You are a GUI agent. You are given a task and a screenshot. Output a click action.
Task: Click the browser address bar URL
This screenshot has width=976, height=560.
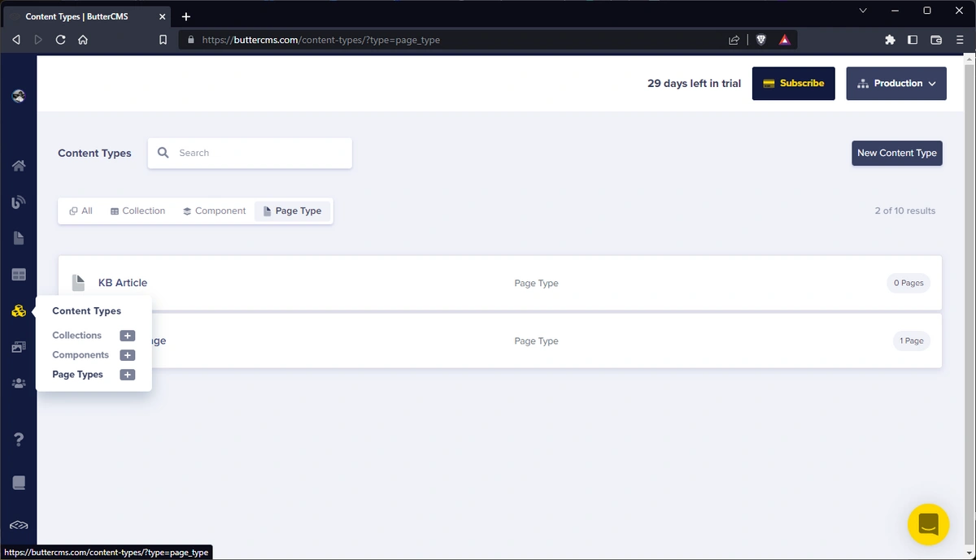(321, 39)
